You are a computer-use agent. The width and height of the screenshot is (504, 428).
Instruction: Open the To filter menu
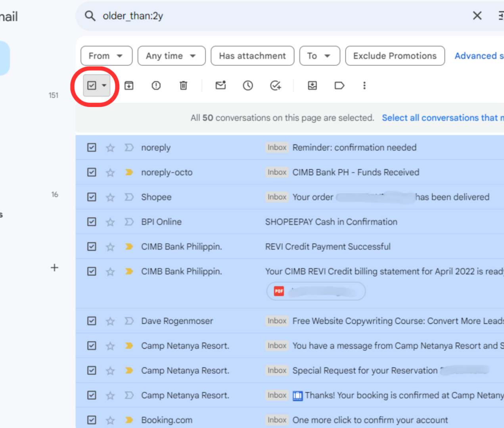(320, 55)
